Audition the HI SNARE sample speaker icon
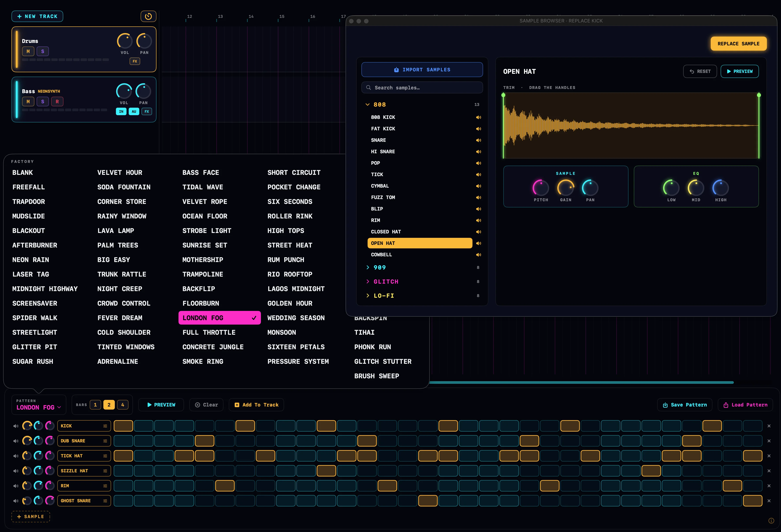 [x=478, y=151]
